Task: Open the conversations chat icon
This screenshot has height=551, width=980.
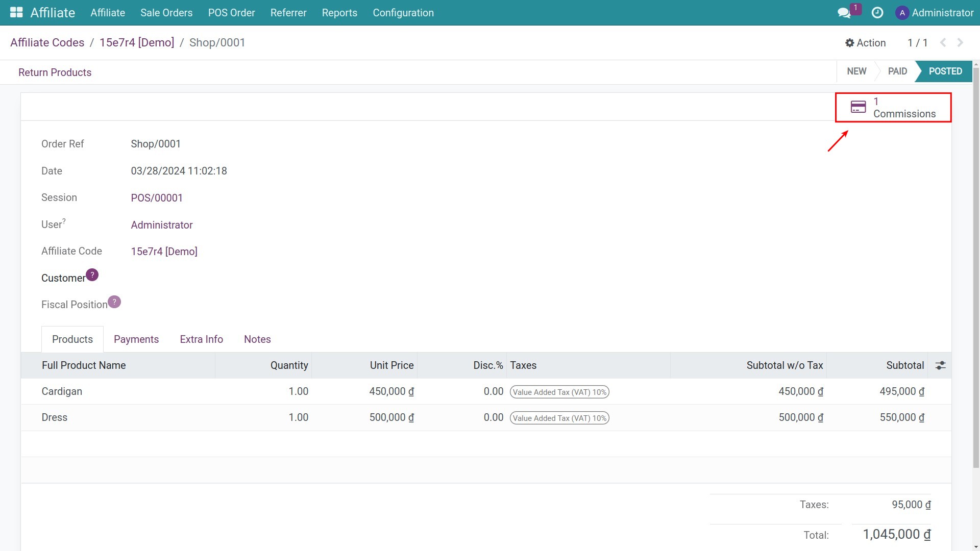Action: coord(844,13)
